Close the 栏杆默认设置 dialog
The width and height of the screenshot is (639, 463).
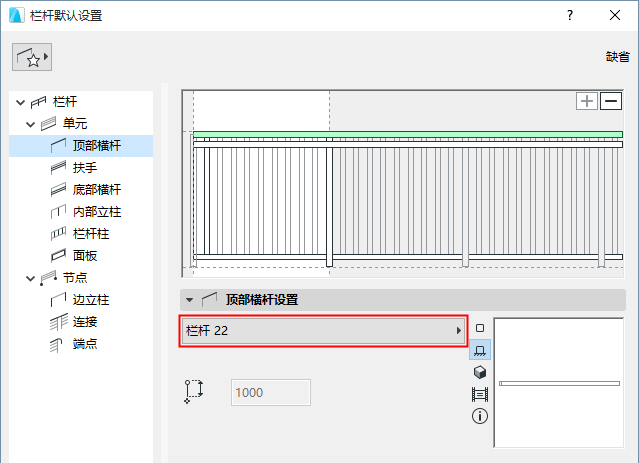click(615, 15)
